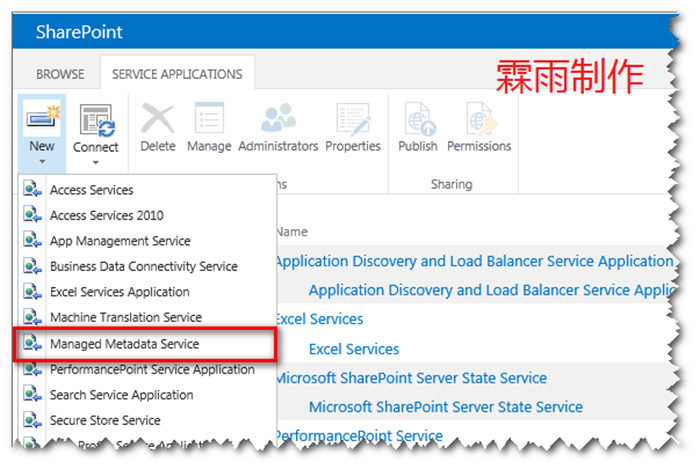The image size is (700, 470).
Task: Click the Delete X icon
Action: click(158, 119)
